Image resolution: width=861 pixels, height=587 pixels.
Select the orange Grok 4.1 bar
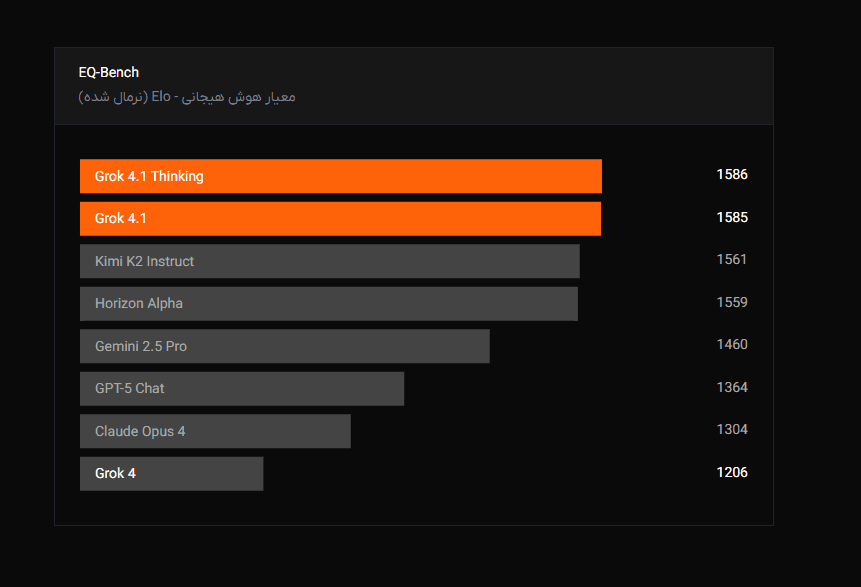coord(340,218)
